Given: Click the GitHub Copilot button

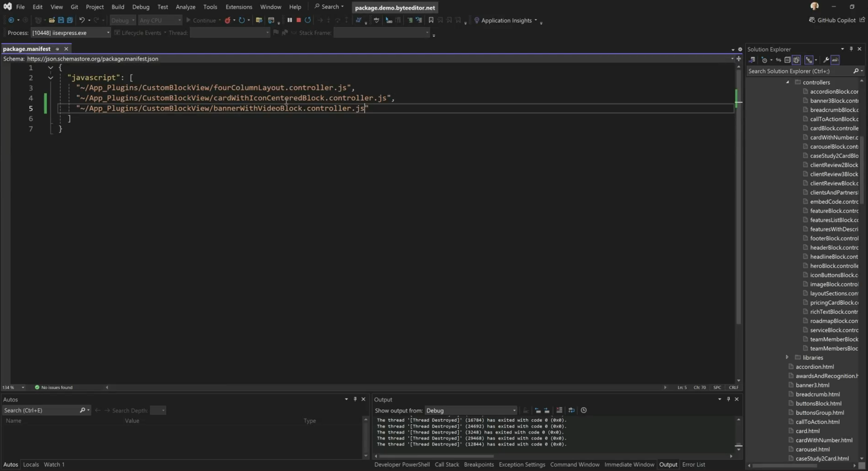Looking at the screenshot, I should coord(835,20).
